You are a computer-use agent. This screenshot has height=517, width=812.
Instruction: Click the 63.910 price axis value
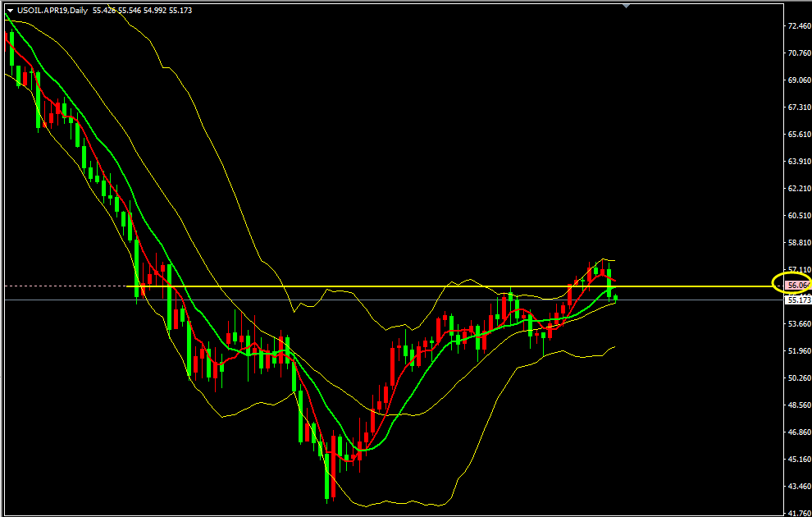pos(799,161)
